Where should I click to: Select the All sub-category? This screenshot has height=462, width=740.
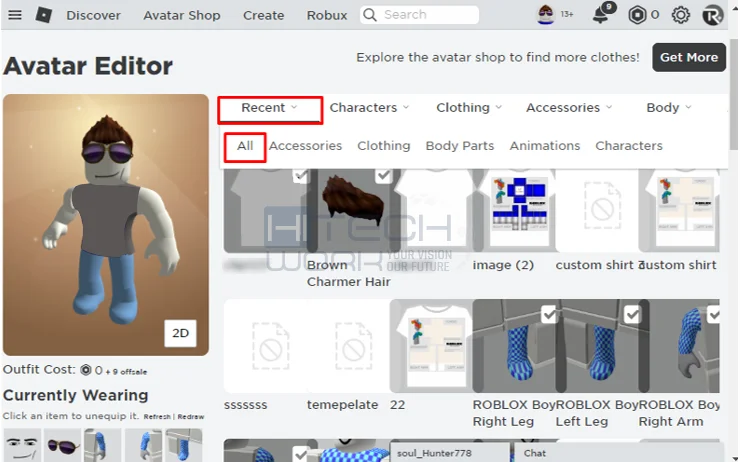[x=245, y=146]
